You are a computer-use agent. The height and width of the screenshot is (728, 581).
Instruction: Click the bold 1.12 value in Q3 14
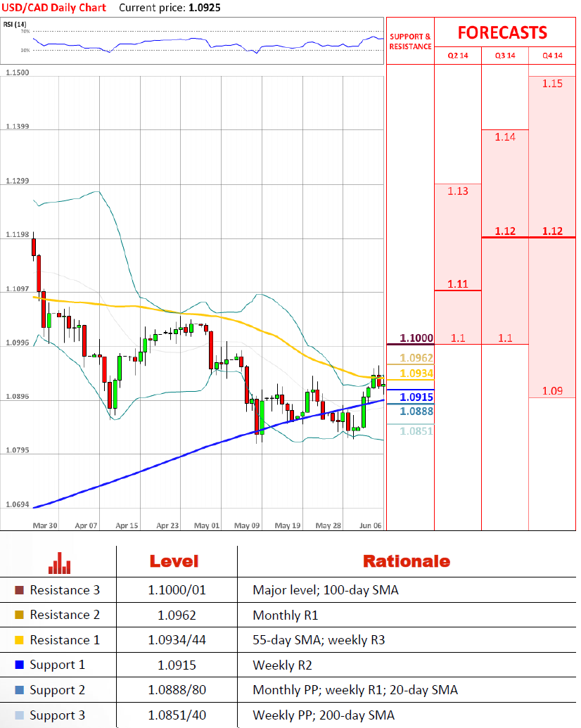[x=505, y=231]
